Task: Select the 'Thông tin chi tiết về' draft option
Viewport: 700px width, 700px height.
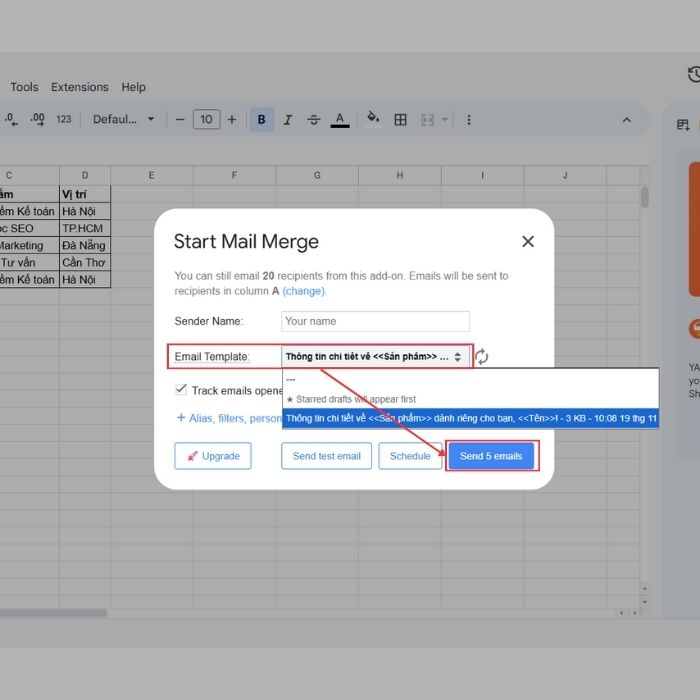Action: 471,418
